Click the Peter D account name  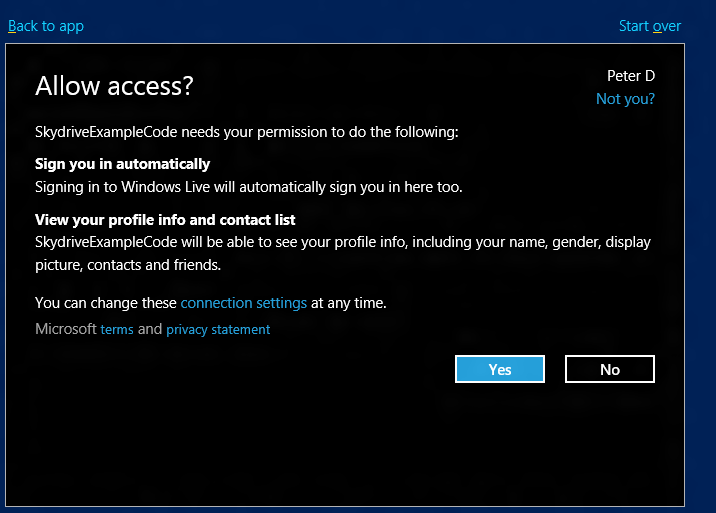(x=630, y=76)
